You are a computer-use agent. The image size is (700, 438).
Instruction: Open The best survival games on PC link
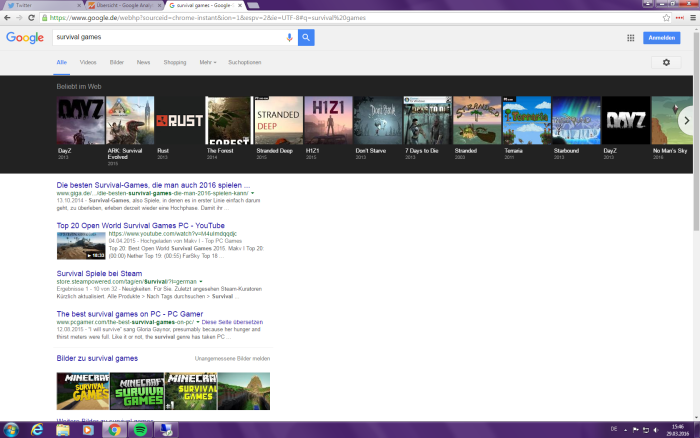(129, 314)
